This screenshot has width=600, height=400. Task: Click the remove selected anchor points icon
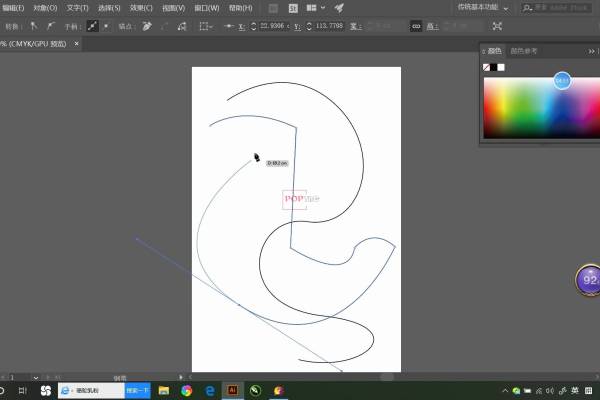point(147,26)
